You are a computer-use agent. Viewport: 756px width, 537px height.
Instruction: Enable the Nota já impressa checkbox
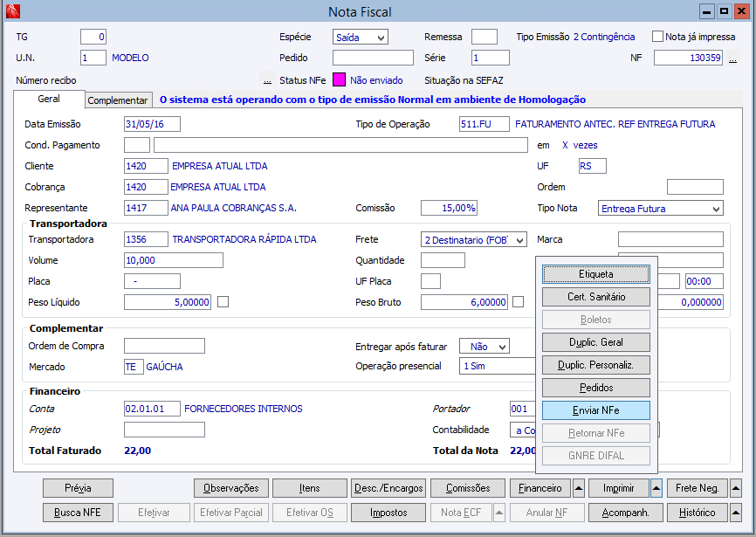(658, 37)
